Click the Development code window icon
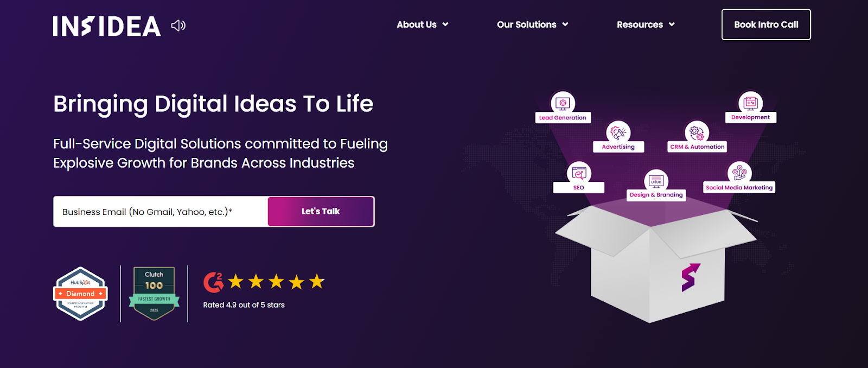 pos(750,102)
